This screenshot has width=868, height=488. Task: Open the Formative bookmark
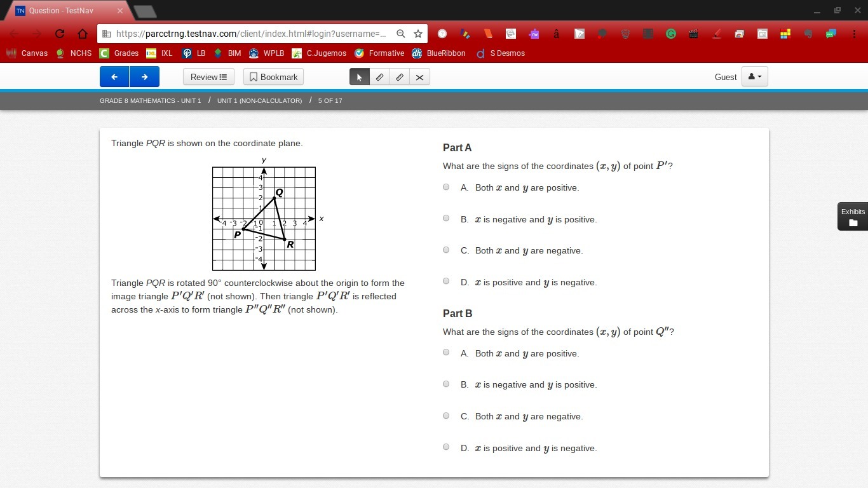(x=379, y=53)
